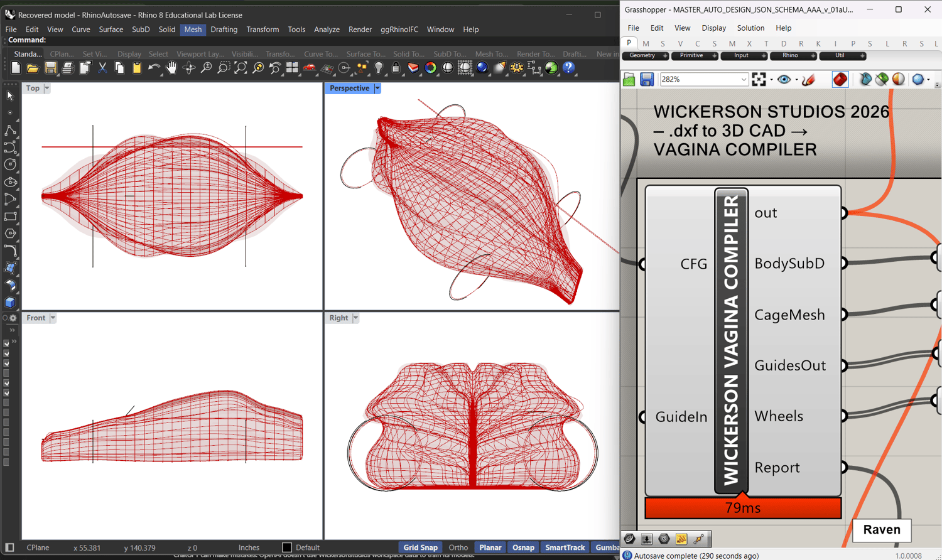Viewport: 942px width, 560px height.
Task: Click the red car icon in Rhino toolbar
Action: (x=310, y=68)
